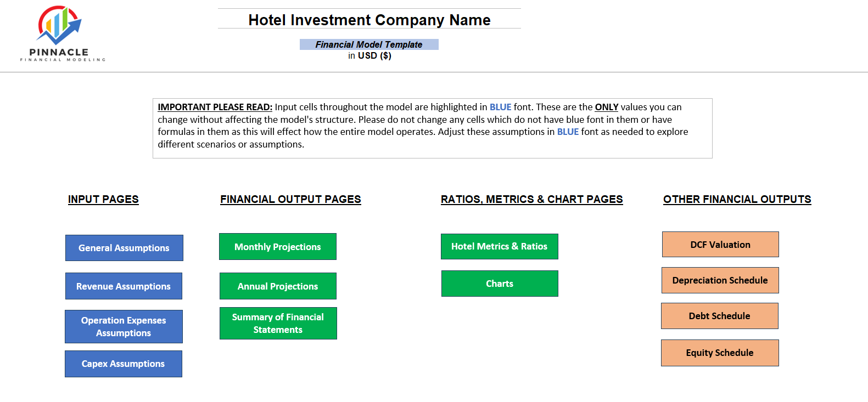
Task: Click the RATIOS, METRICS & CHART PAGES heading
Action: (x=531, y=199)
